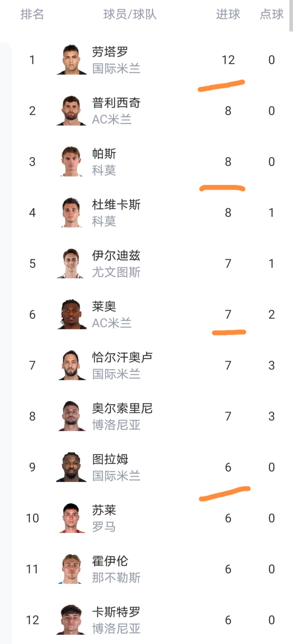Click the 点球 penalties column header
Image resolution: width=293 pixels, height=644 pixels.
271,14
